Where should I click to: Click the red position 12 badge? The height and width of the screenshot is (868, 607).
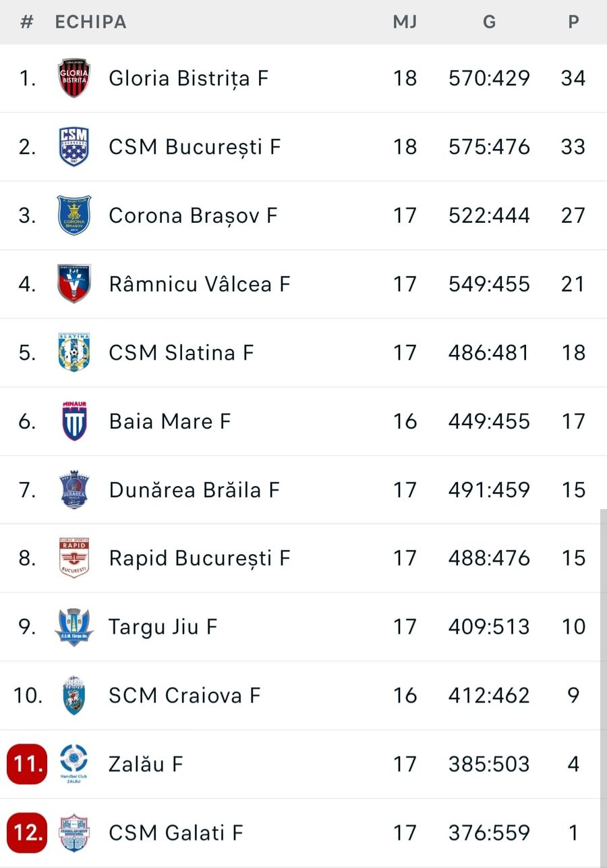coord(27,832)
